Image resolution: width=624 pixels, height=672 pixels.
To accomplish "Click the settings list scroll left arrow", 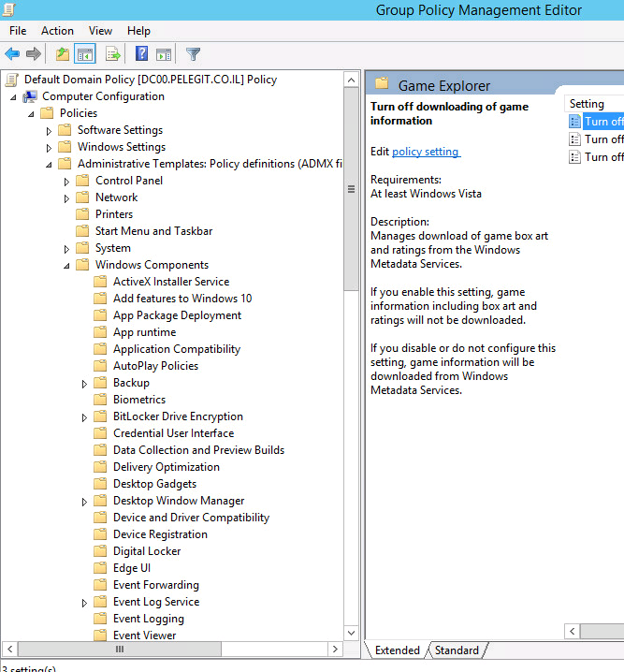I will (573, 631).
